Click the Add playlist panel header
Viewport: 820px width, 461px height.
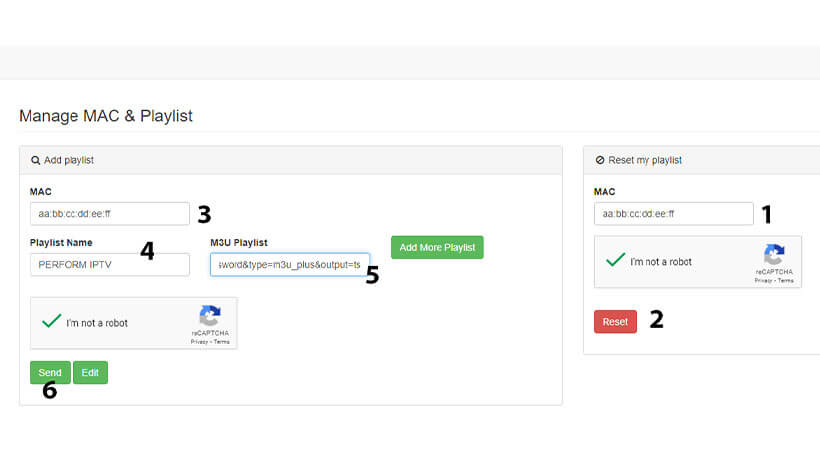point(291,160)
